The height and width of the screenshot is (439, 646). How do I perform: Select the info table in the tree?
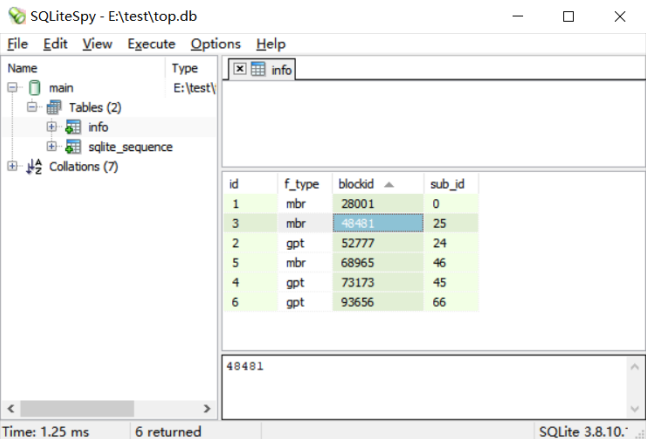pos(98,127)
